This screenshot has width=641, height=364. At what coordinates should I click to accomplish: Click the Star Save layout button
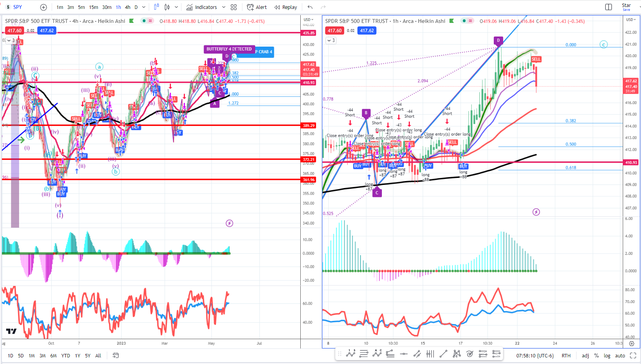pyautogui.click(x=626, y=7)
